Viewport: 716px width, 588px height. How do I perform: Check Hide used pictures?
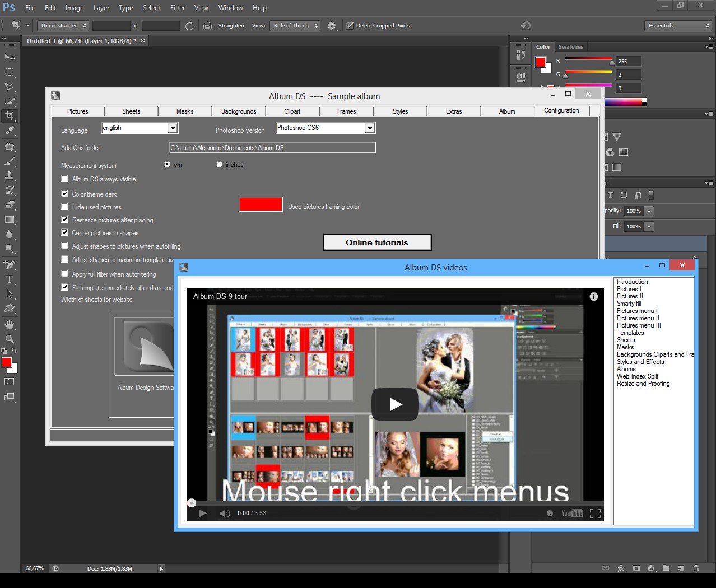click(65, 207)
